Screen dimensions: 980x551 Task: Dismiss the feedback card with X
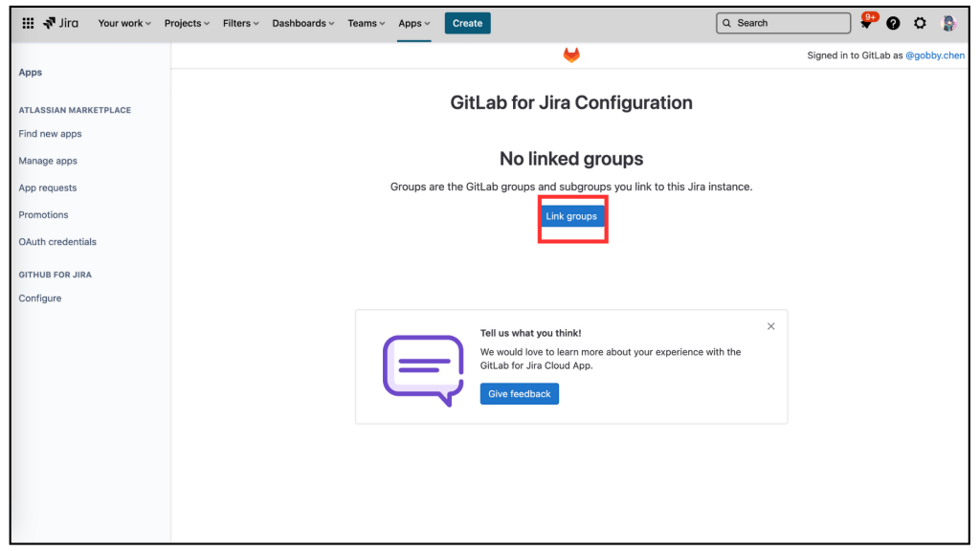[x=771, y=326]
